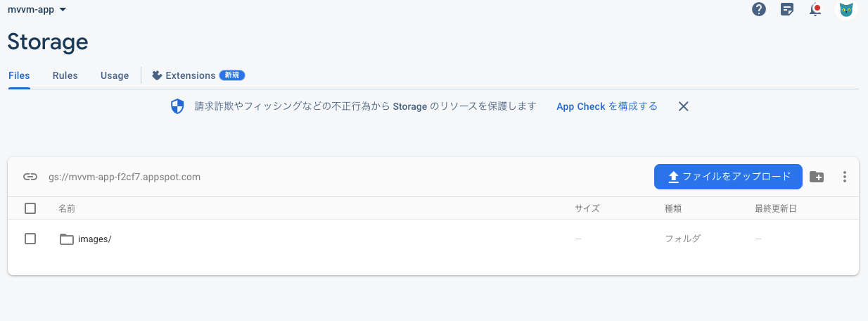Click the ファイルをアップロード button
The image size is (868, 321).
coord(728,177)
